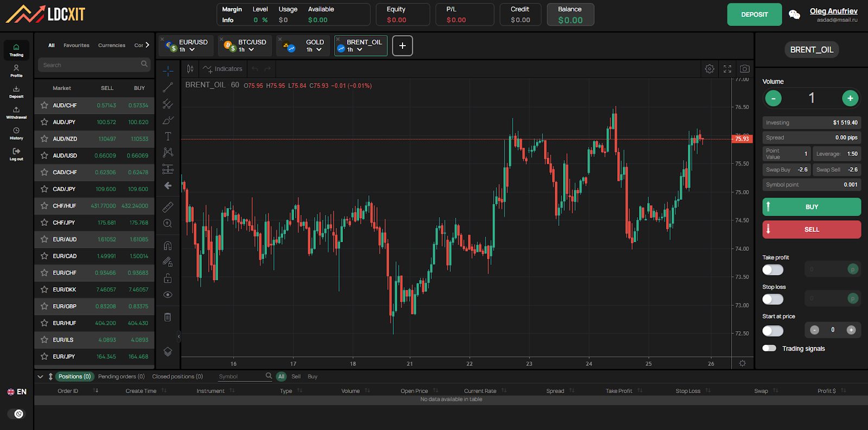Screen dimensions: 868x430
Task: Open BRENT_OIL timeframe dropdown
Action: [355, 49]
